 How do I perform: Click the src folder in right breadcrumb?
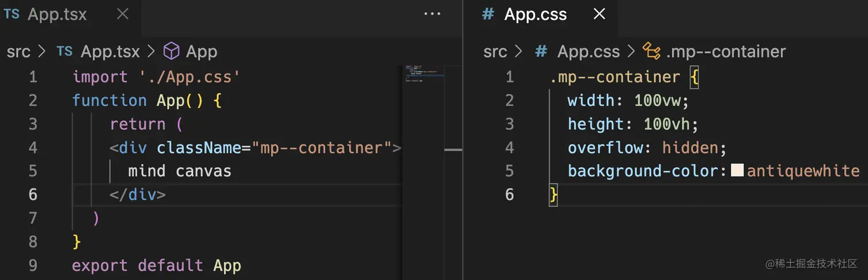click(x=495, y=52)
